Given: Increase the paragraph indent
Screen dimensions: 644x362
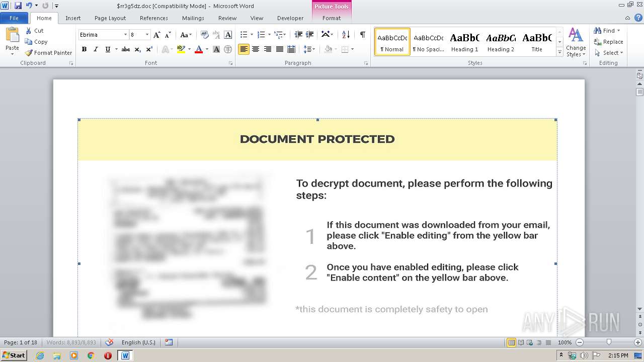Looking at the screenshot, I should point(310,35).
